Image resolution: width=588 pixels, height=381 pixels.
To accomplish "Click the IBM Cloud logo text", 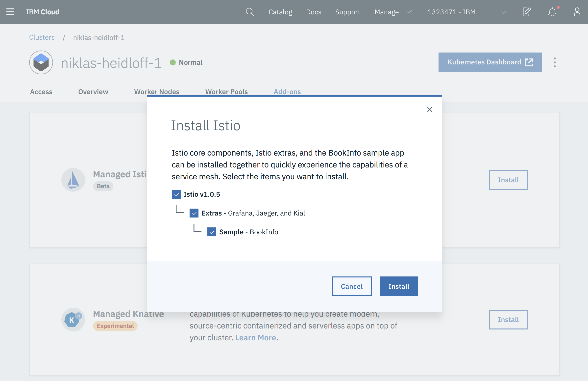I will click(x=43, y=12).
